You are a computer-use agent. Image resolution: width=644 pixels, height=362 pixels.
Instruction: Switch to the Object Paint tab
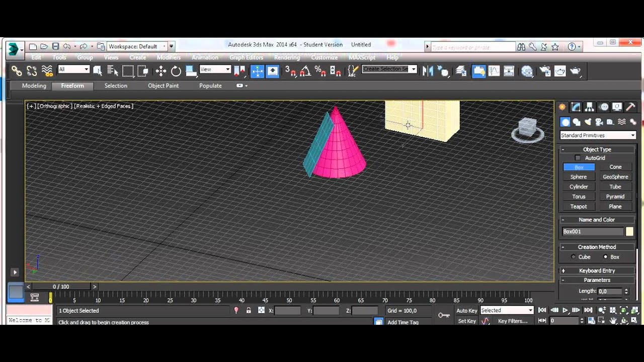(163, 85)
